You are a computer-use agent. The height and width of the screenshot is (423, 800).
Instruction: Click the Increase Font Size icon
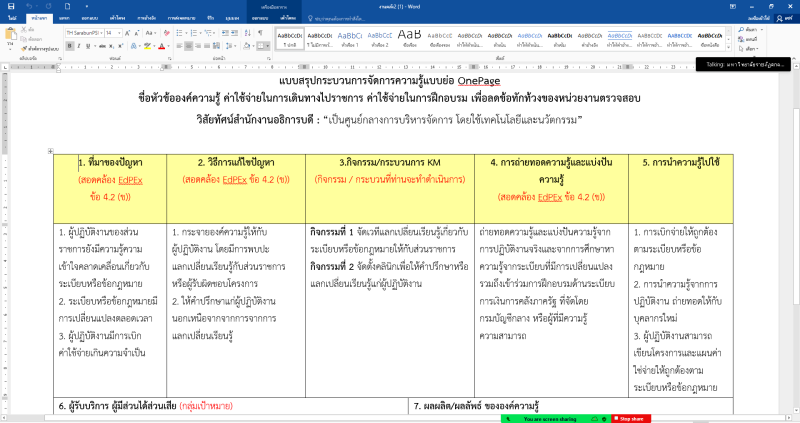[x=126, y=34]
